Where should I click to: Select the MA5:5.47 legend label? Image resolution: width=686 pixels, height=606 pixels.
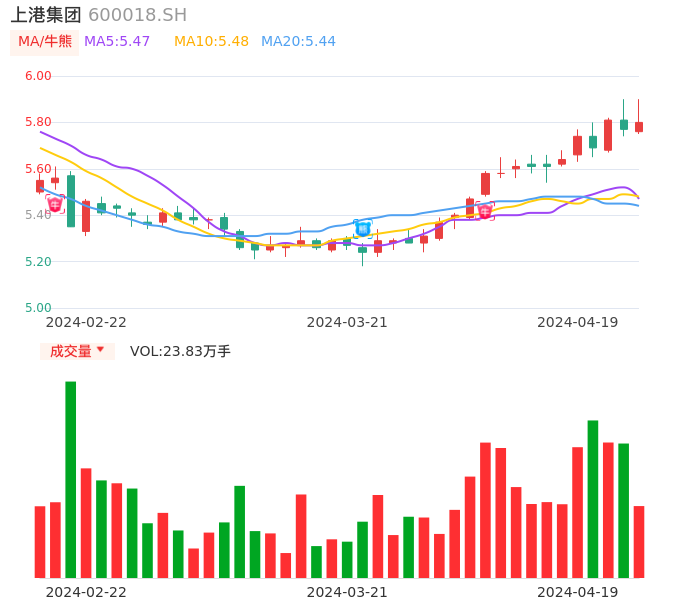point(117,42)
